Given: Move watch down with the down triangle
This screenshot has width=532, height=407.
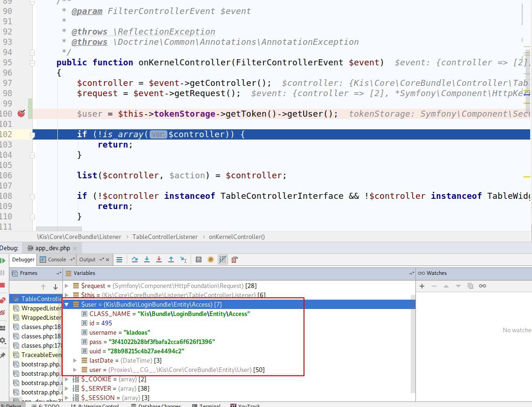Looking at the screenshot, I should click(458, 286).
